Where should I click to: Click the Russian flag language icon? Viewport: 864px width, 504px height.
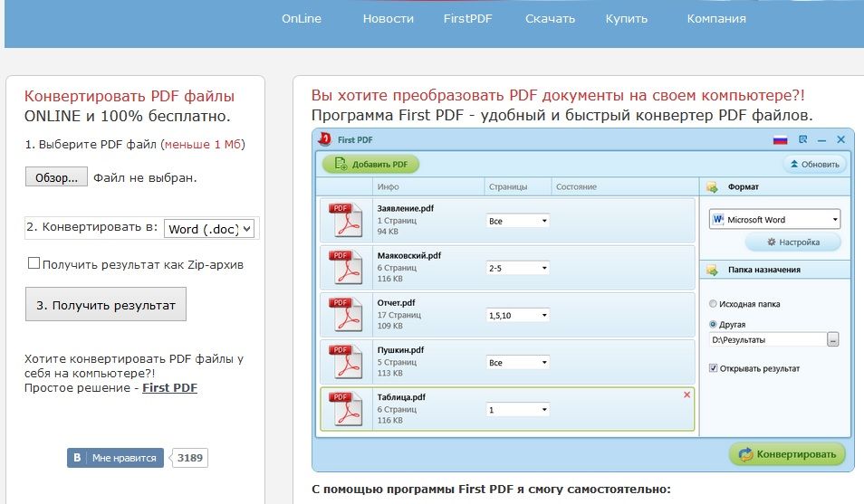tap(781, 140)
